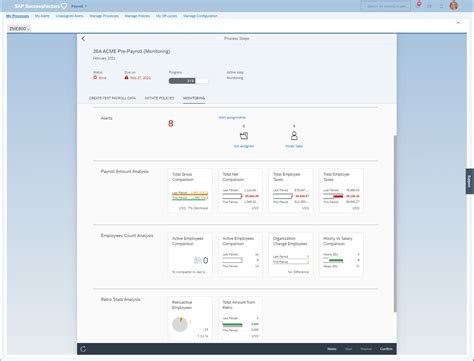Open the Total Net Comparison tile
The width and height of the screenshot is (474, 361).
click(x=240, y=191)
